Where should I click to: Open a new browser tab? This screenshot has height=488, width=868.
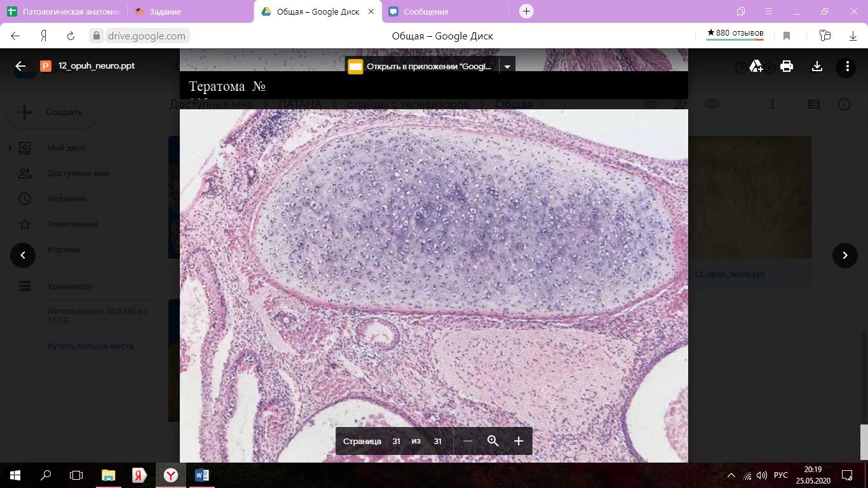[526, 11]
